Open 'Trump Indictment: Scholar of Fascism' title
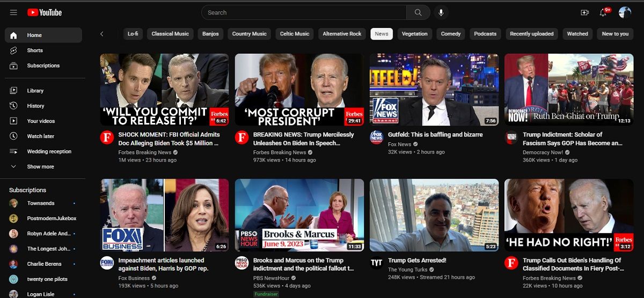The width and height of the screenshot is (644, 298). tap(573, 139)
